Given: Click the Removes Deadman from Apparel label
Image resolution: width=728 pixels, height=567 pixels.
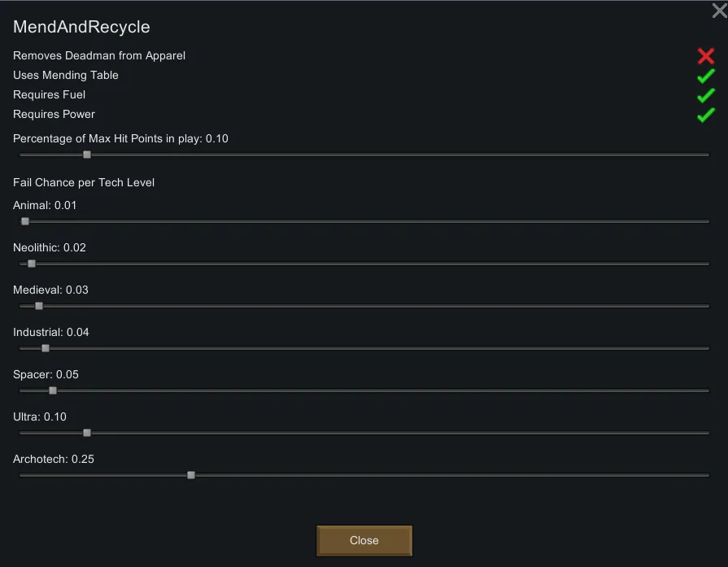Looking at the screenshot, I should pyautogui.click(x=99, y=56).
